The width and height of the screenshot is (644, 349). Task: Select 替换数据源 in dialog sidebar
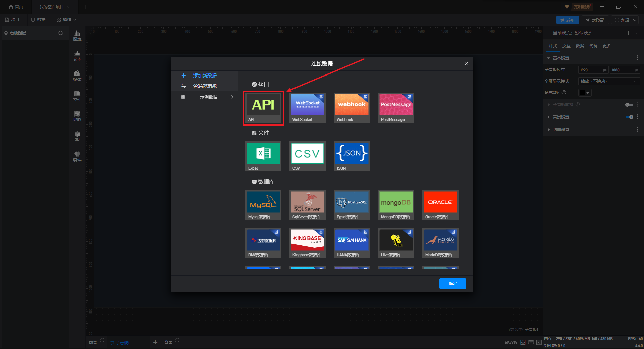(x=205, y=86)
